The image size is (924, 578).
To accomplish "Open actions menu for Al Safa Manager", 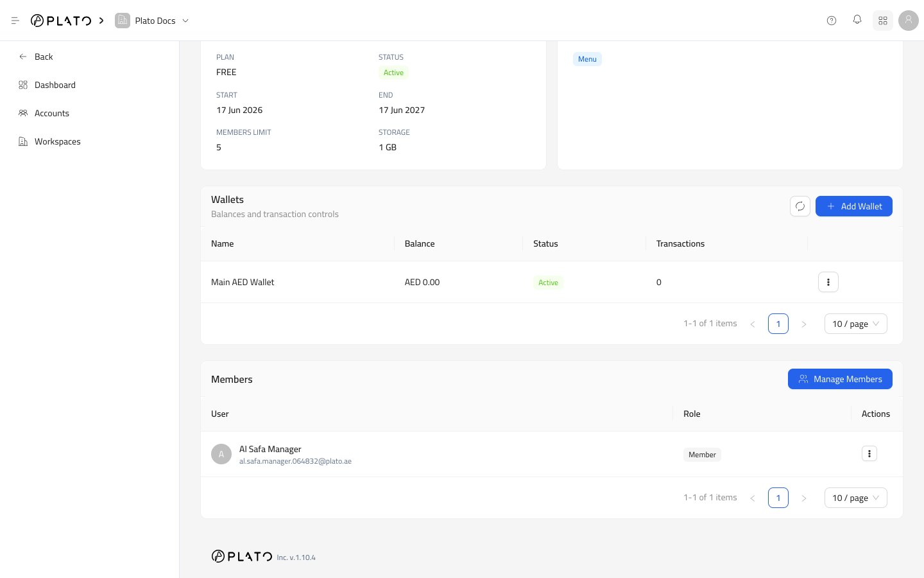I will pos(869,453).
